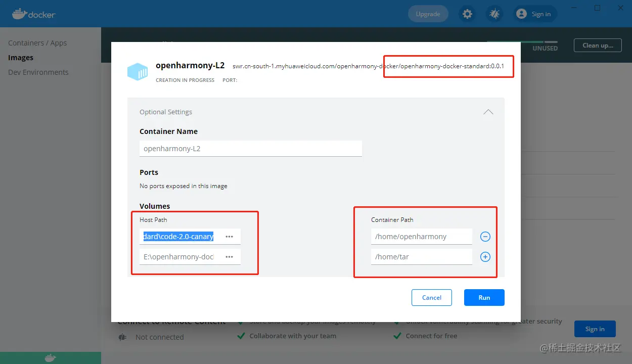Browse host path for code-2.0-canary row
Image resolution: width=632 pixels, height=364 pixels.
tap(230, 237)
